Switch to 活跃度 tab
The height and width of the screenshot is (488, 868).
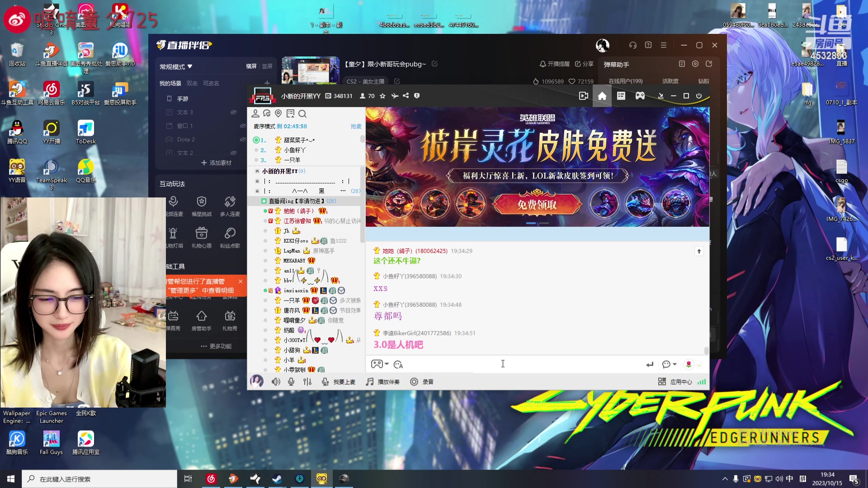[670, 81]
